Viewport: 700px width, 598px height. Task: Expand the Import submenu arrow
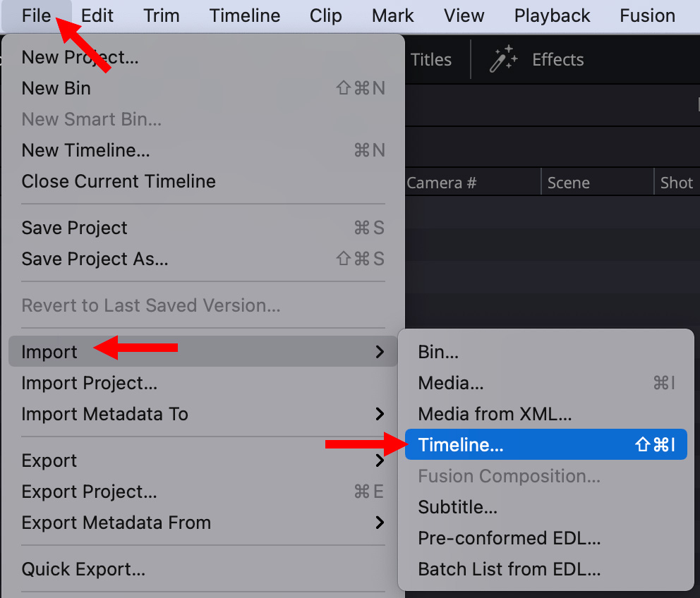pyautogui.click(x=380, y=352)
